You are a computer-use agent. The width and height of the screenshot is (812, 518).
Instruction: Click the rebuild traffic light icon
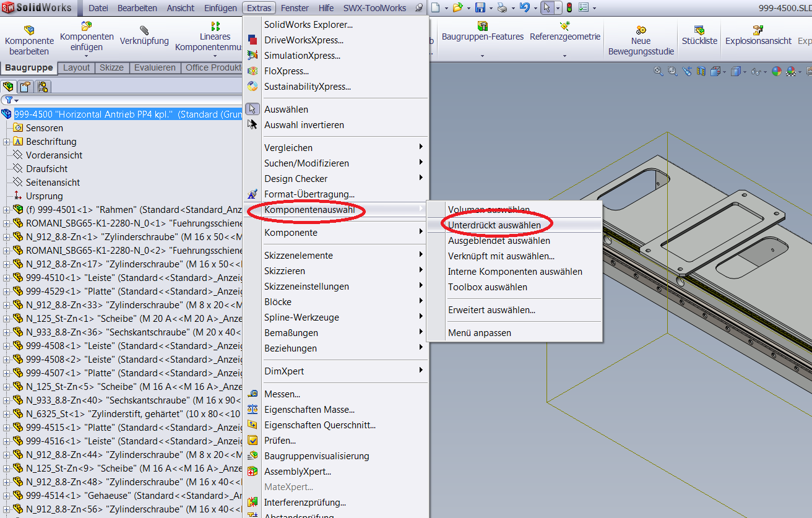pos(569,8)
